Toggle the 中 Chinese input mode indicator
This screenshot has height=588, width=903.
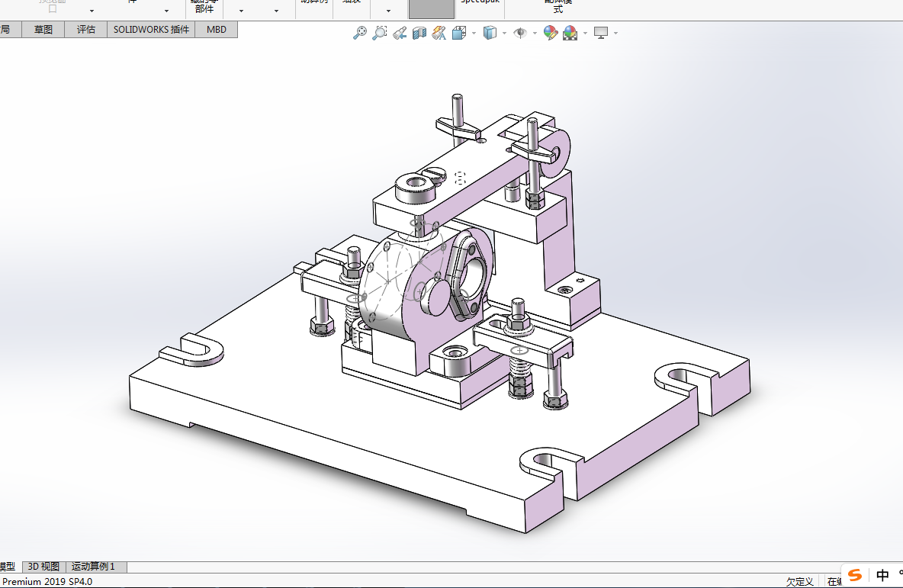(882, 575)
